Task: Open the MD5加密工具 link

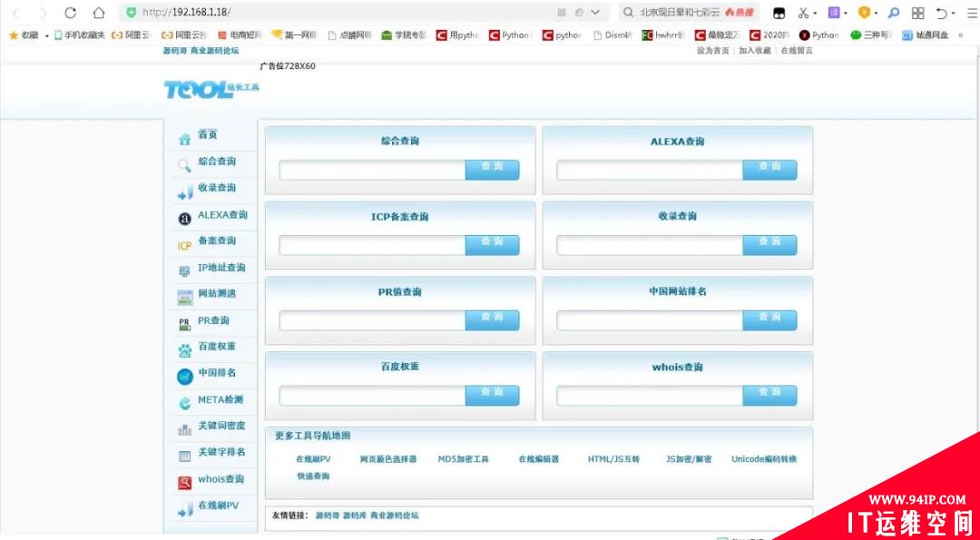Action: (463, 458)
